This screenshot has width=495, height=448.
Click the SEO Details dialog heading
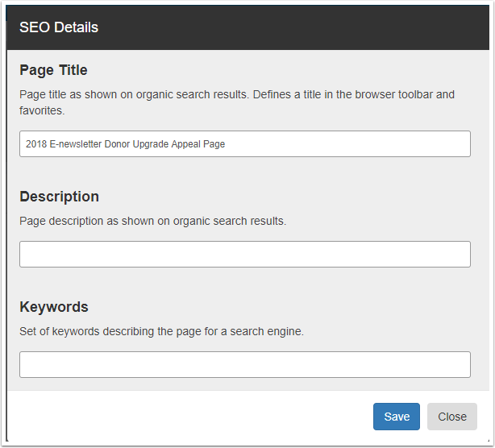tap(59, 27)
